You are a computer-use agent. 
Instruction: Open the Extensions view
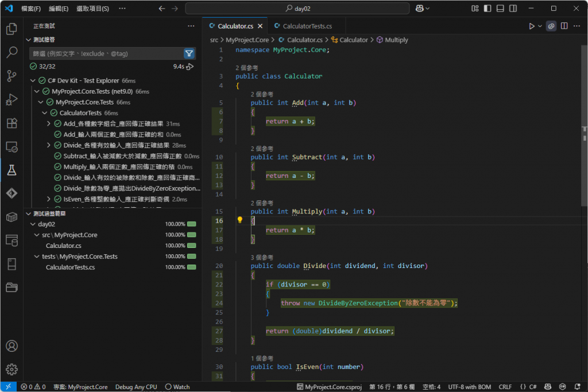11,123
